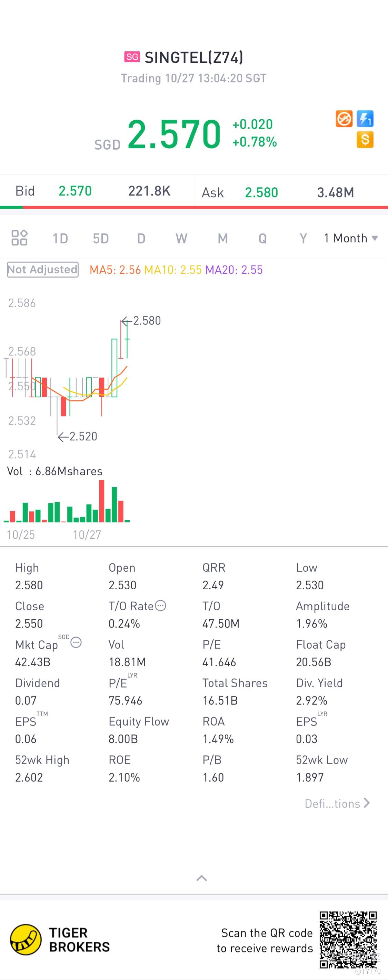Tap the Vol : 6.86Mshares label
The height and width of the screenshot is (980, 388).
[x=55, y=471]
